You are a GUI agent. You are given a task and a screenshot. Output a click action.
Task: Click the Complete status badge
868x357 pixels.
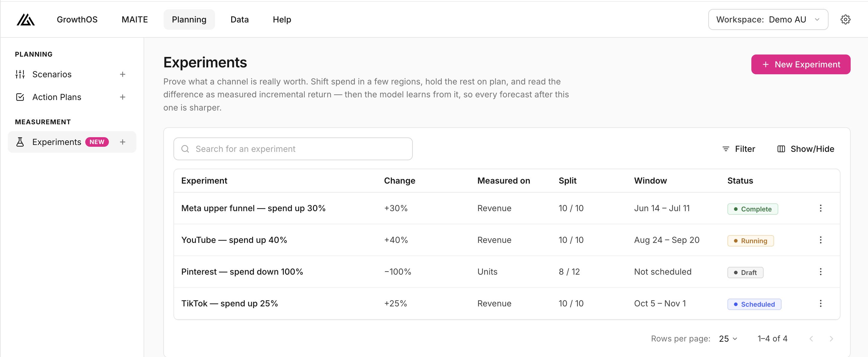pyautogui.click(x=753, y=209)
